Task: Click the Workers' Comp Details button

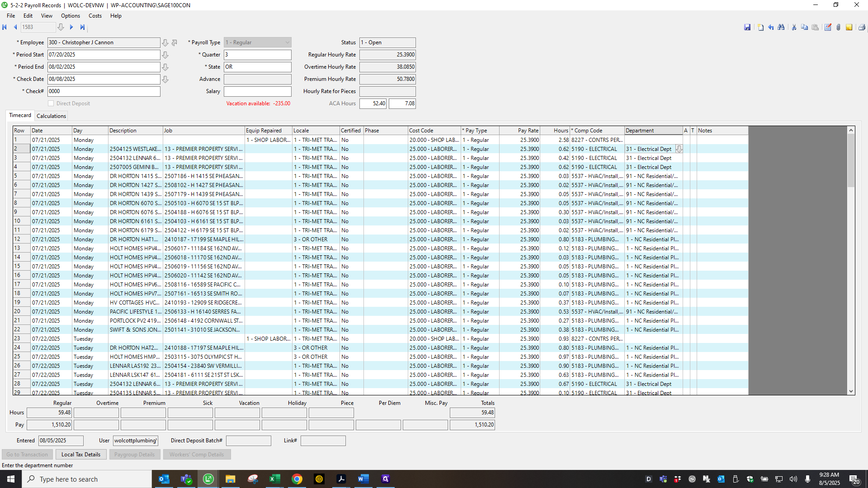Action: 197,455
